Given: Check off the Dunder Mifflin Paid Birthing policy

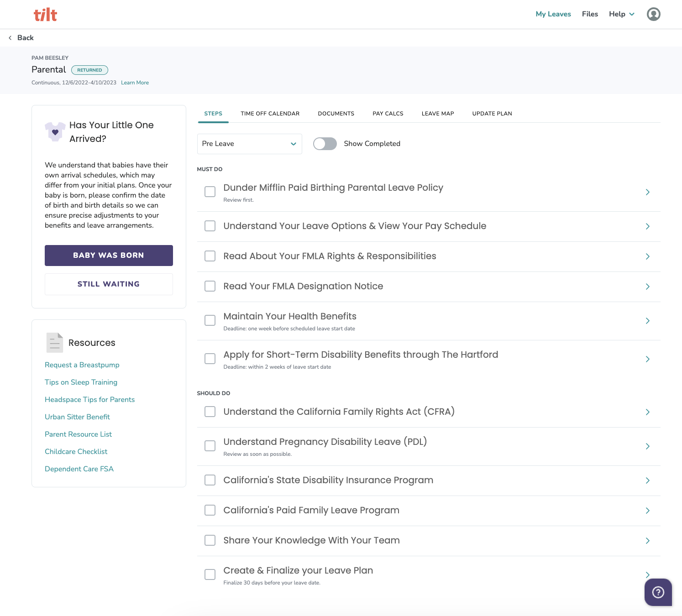Looking at the screenshot, I should (x=210, y=192).
